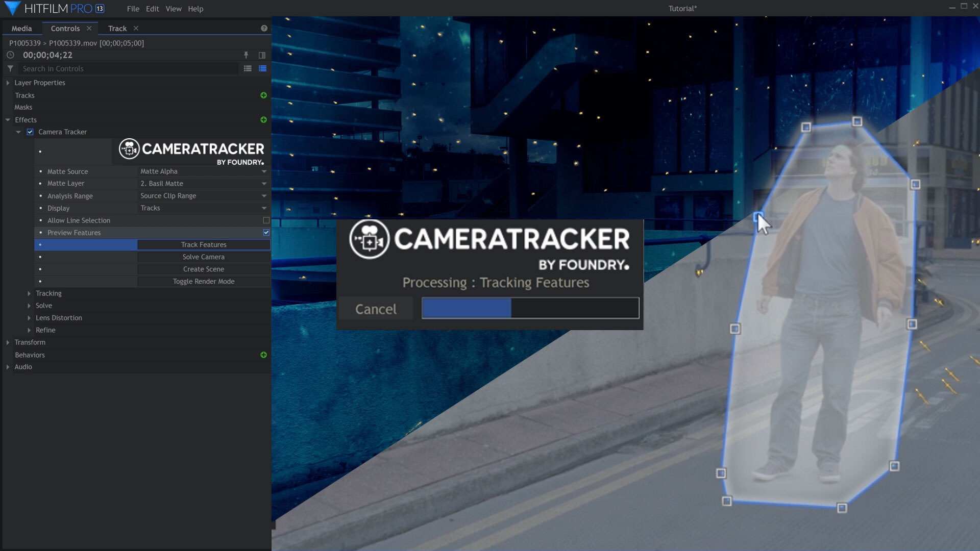This screenshot has height=551, width=980.
Task: Expand the Lens Distortion group
Action: (29, 318)
